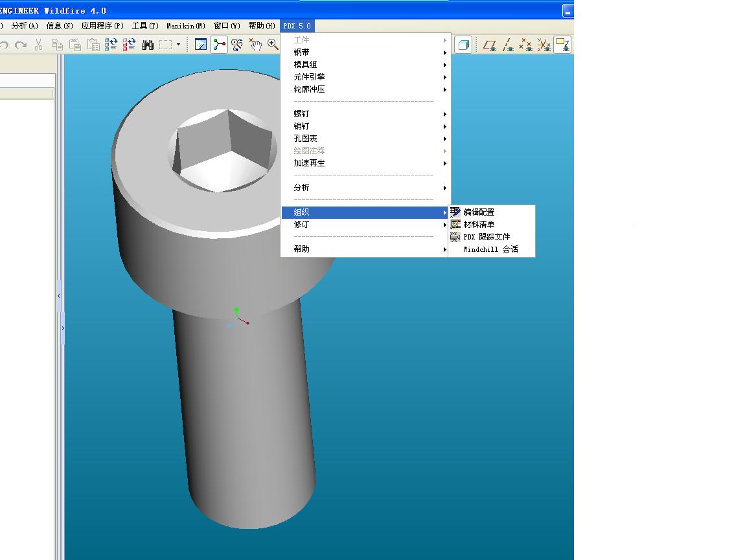Click the Zoom In magnifier icon
Image resolution: width=745 pixels, height=560 pixels.
point(273,45)
